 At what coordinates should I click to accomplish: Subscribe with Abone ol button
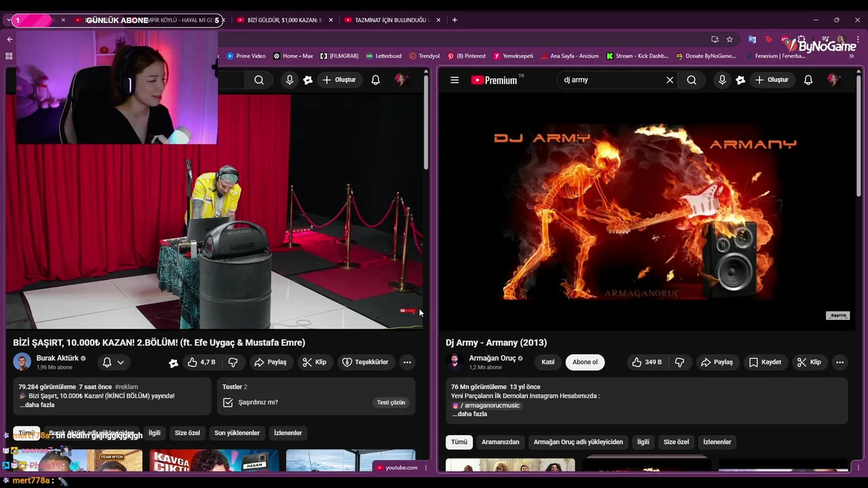click(585, 363)
